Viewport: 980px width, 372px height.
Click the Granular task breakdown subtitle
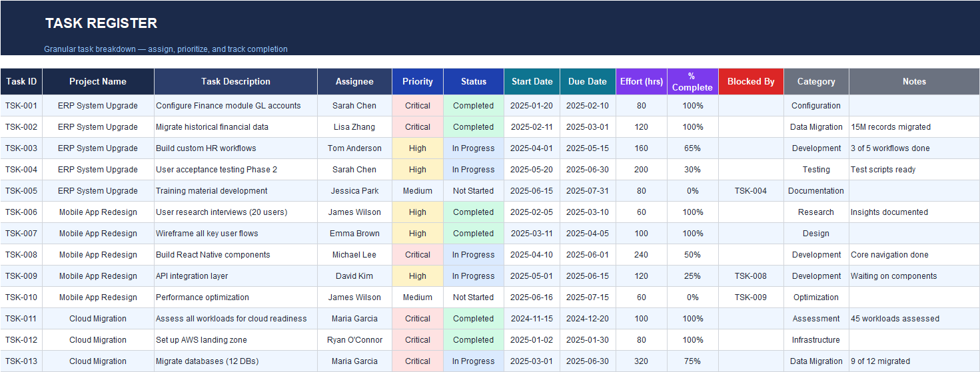pos(166,49)
